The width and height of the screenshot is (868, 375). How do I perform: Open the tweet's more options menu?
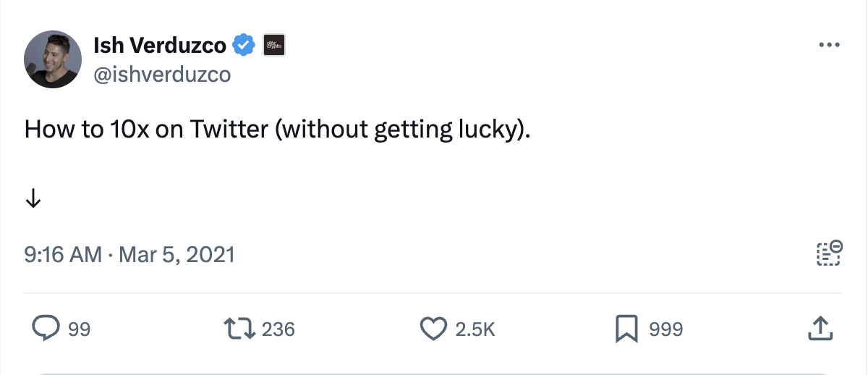(x=828, y=45)
